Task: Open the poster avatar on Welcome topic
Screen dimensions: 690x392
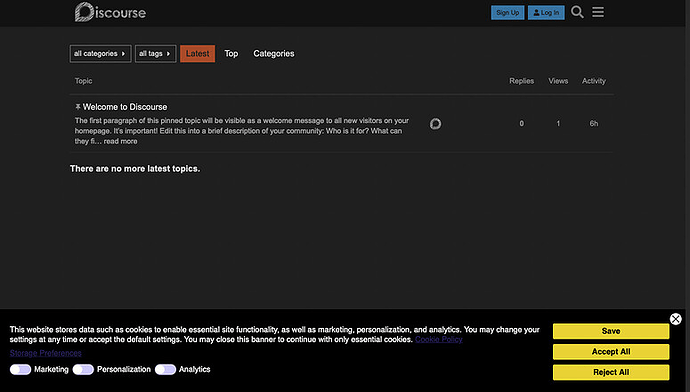Action: (435, 124)
